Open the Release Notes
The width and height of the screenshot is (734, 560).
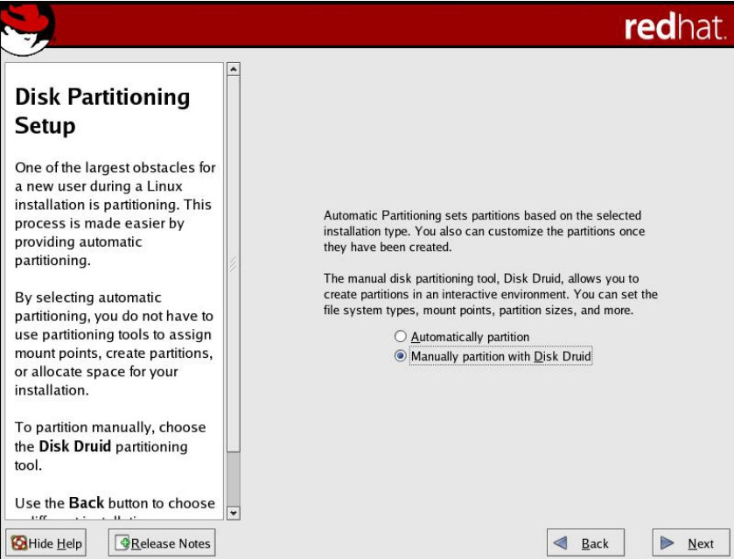(162, 543)
